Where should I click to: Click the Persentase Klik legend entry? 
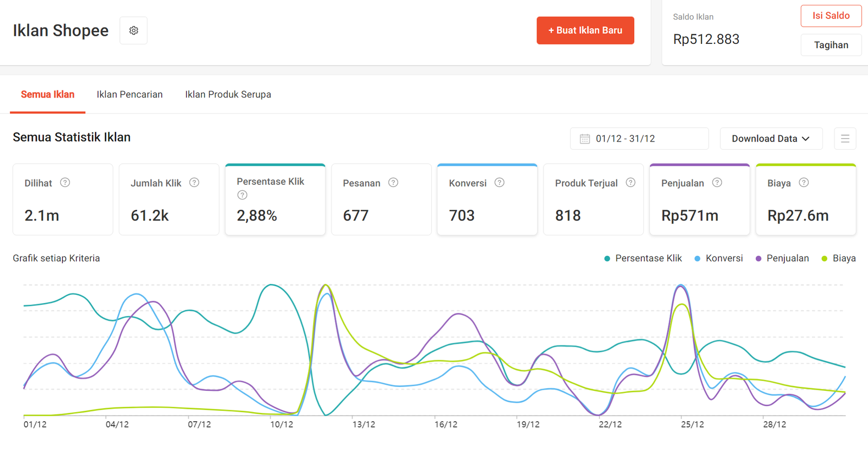(648, 259)
